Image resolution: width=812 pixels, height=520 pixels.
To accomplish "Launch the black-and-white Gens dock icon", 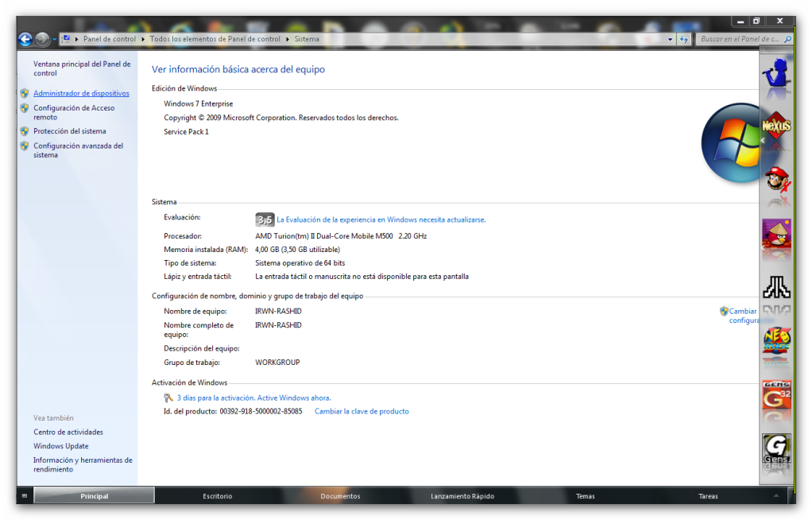I will [x=776, y=448].
